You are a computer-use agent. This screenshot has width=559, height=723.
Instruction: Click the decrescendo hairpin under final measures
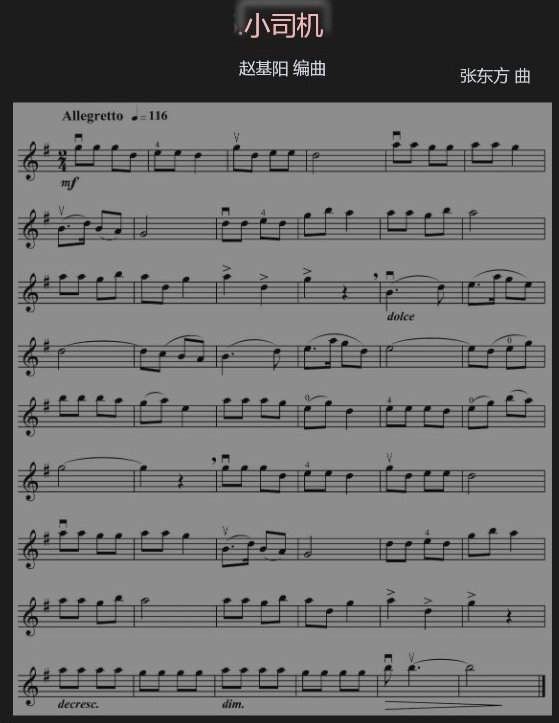click(443, 704)
